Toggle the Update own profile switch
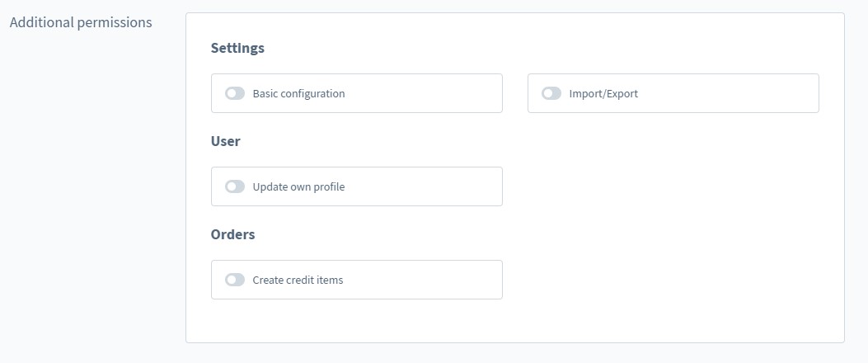868x363 pixels. (235, 186)
